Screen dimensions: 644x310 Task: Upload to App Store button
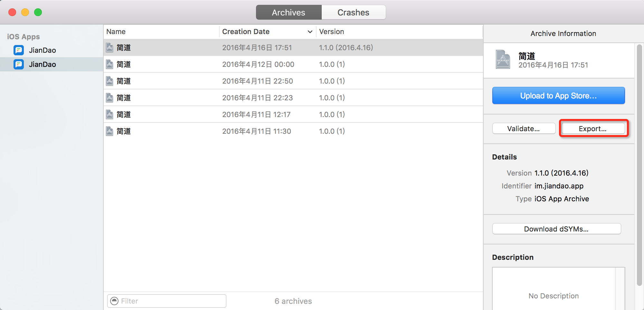tap(558, 96)
